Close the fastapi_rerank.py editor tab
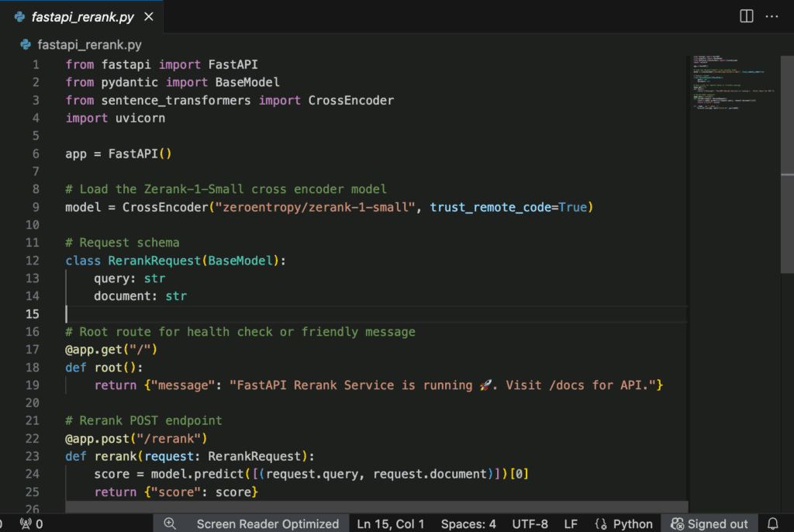Viewport: 794px width, 532px height. pyautogui.click(x=148, y=17)
